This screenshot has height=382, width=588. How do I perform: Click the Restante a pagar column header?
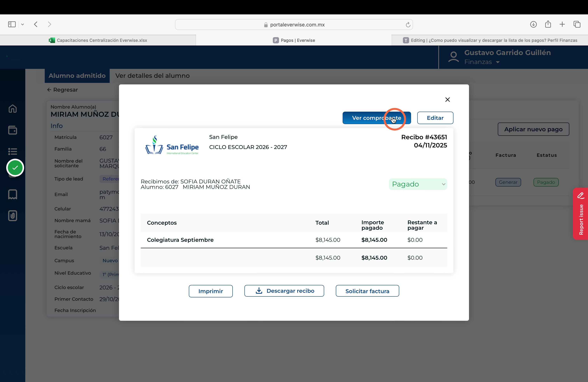point(422,225)
